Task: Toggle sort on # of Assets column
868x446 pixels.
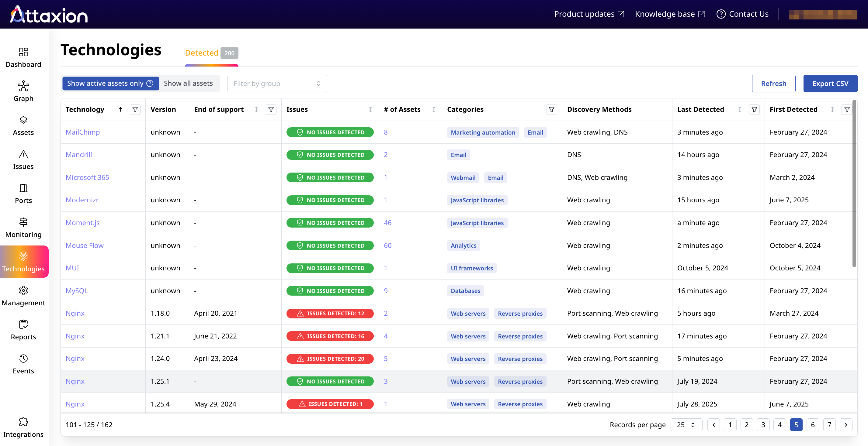Action: coord(433,109)
